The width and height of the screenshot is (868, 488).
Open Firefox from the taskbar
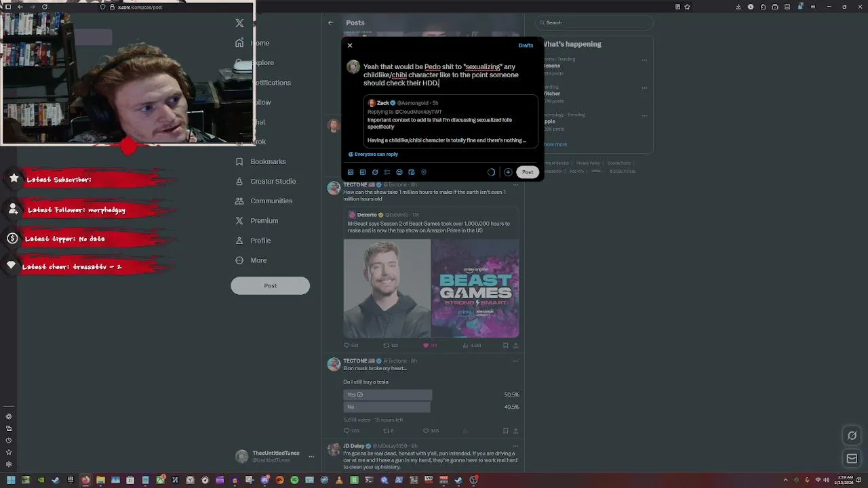(x=85, y=480)
